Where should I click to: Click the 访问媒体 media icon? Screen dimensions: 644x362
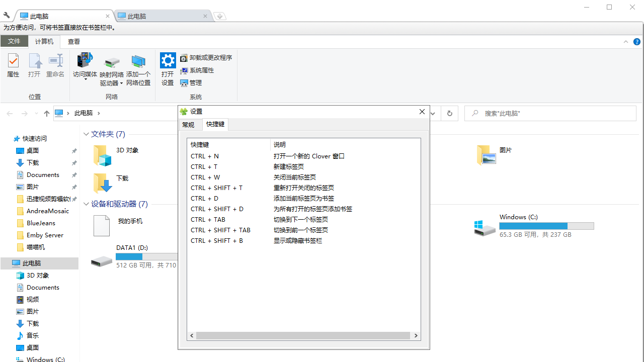[x=85, y=63]
